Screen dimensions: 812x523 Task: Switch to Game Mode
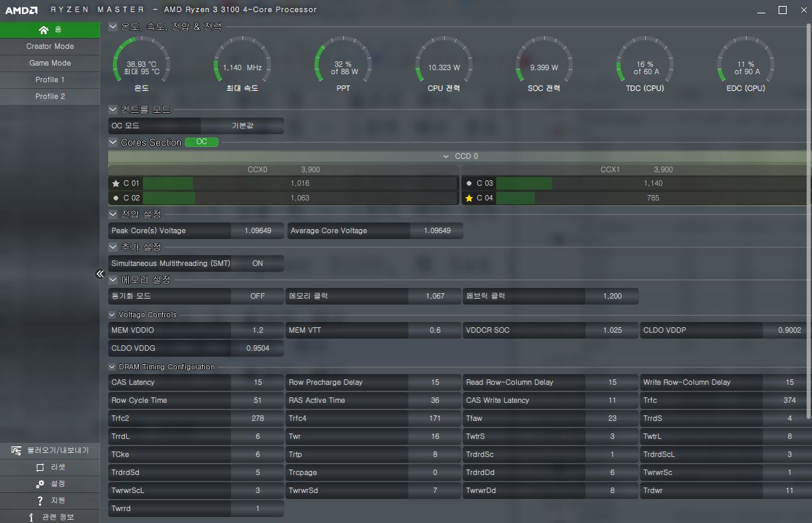click(50, 63)
